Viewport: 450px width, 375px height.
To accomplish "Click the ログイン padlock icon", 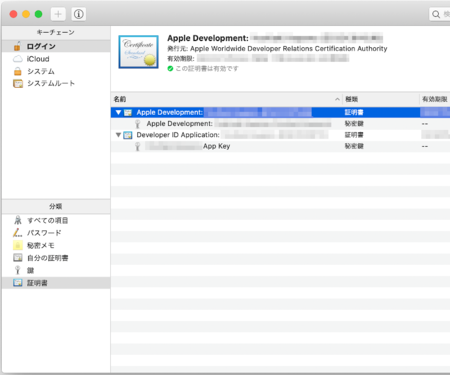I will pos(17,46).
